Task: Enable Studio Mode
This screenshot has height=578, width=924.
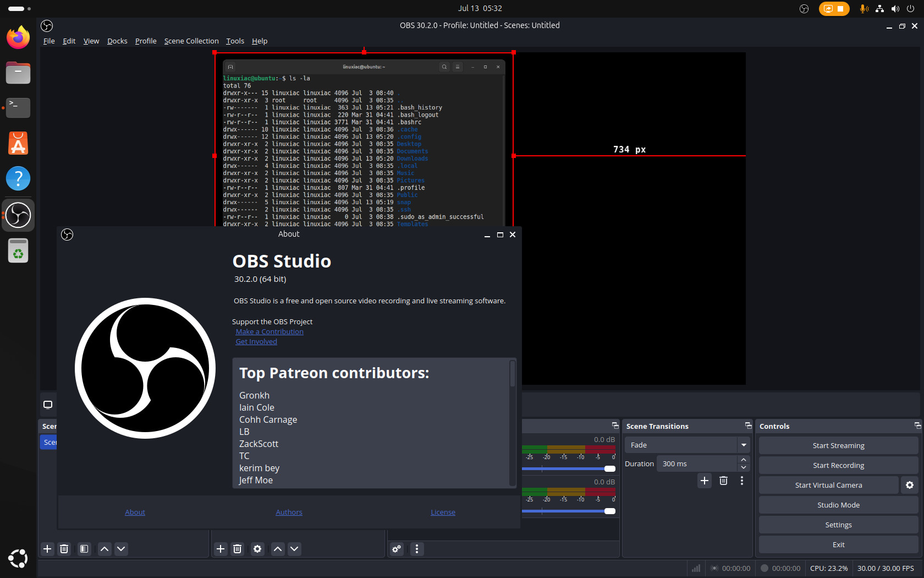Action: [838, 505]
